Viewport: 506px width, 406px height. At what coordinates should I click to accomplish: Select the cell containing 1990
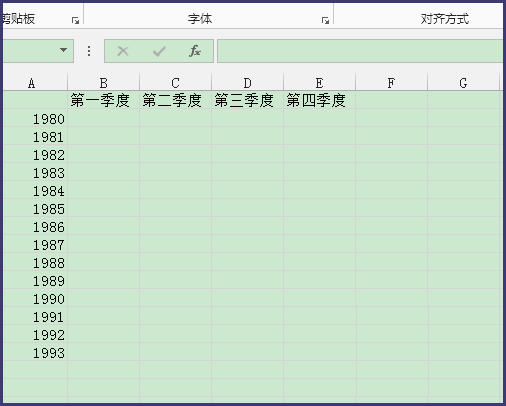pos(35,298)
